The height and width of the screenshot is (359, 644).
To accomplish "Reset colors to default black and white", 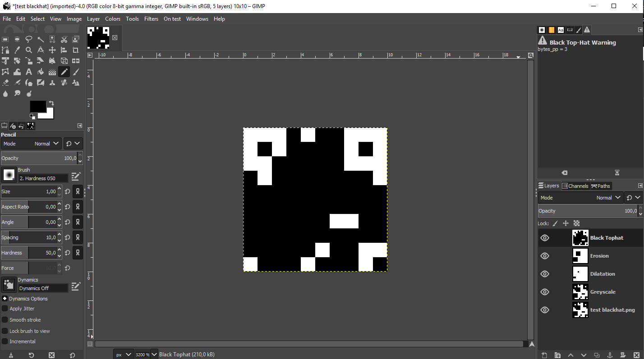I will click(32, 117).
